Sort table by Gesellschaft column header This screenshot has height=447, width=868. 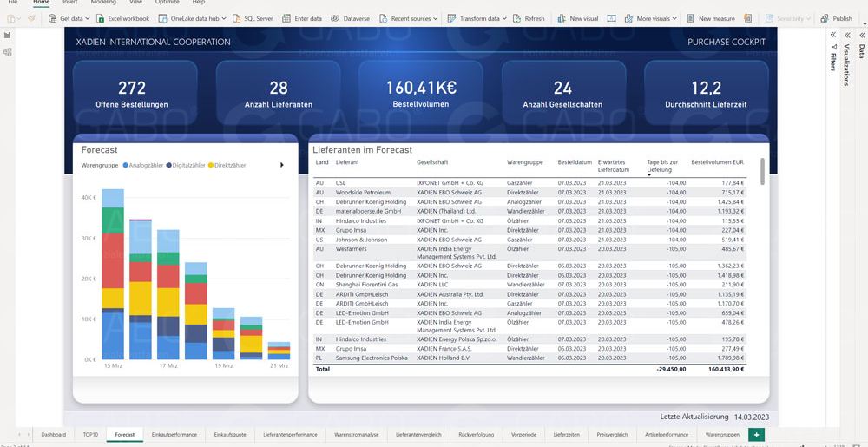pyautogui.click(x=432, y=162)
